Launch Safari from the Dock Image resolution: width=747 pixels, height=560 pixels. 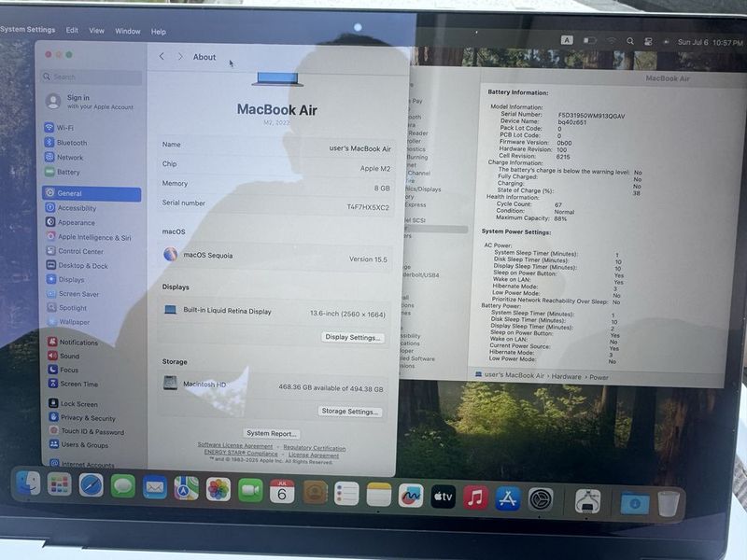point(91,486)
